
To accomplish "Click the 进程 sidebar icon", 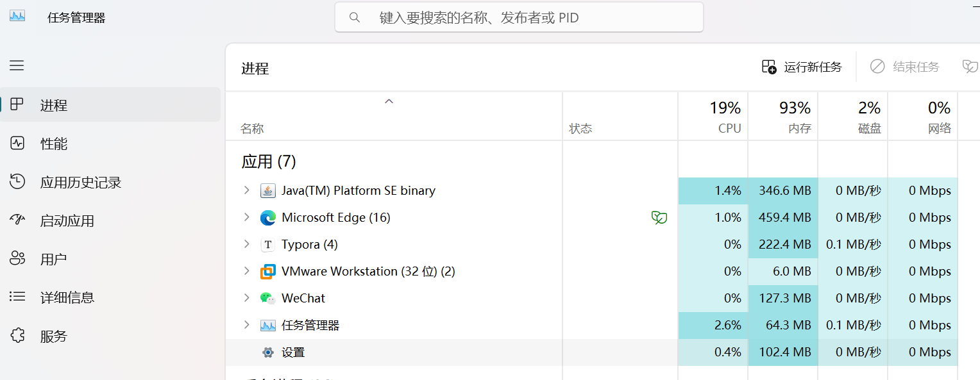I will (17, 104).
